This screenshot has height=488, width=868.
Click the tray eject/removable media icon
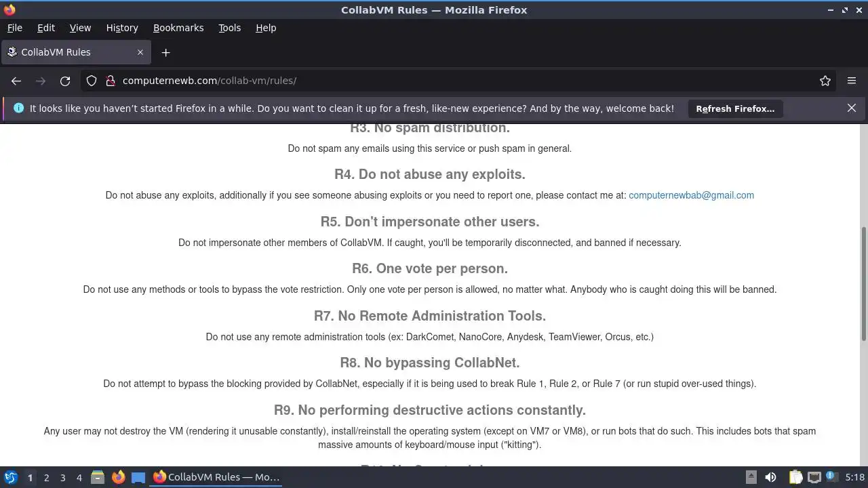(x=751, y=477)
